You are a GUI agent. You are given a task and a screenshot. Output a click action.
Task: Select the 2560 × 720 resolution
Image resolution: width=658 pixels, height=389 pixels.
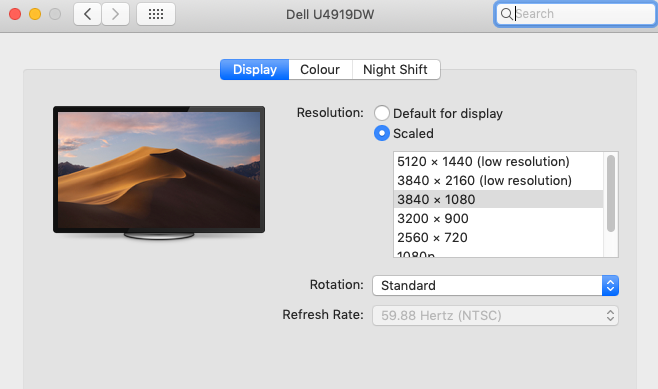click(x=499, y=237)
